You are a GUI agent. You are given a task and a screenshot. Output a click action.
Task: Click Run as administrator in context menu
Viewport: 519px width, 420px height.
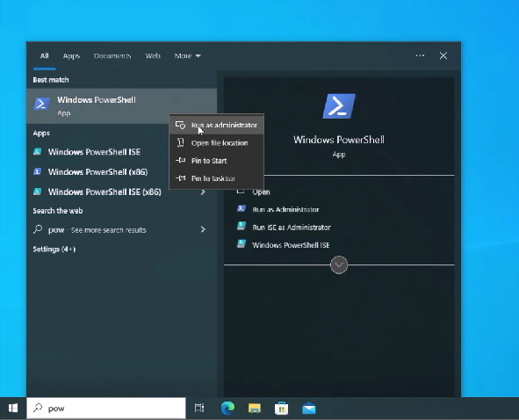coord(217,125)
